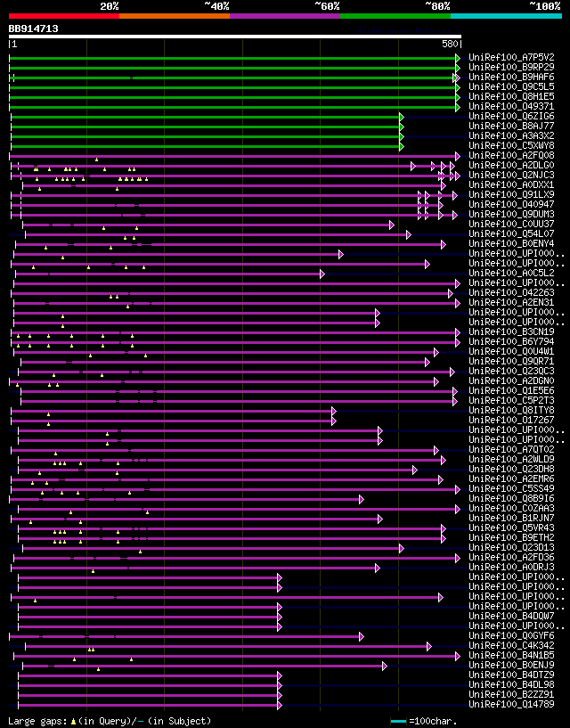Screen dimensions: 570x728
Task: Select the UniRef100_B2ZZ91 label
Action: (511, 694)
